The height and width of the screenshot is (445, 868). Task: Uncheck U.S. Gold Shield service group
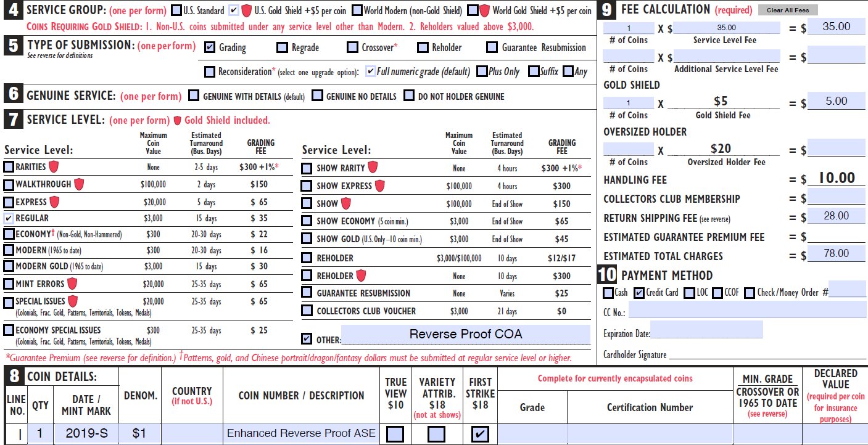point(233,10)
